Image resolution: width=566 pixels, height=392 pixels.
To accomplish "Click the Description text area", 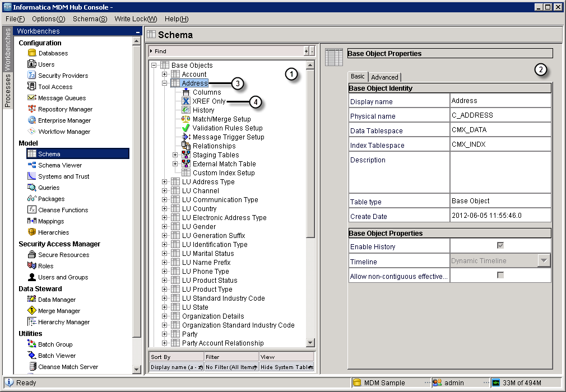I will point(500,172).
